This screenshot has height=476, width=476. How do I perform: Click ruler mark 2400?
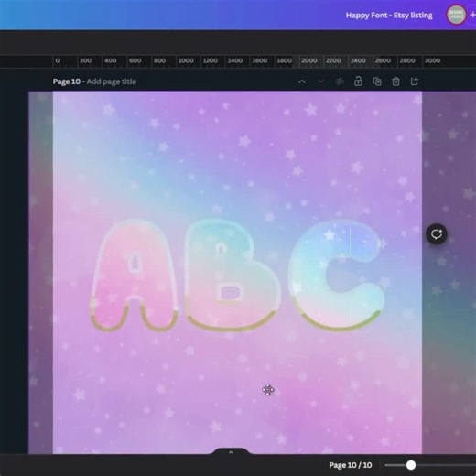click(x=358, y=60)
